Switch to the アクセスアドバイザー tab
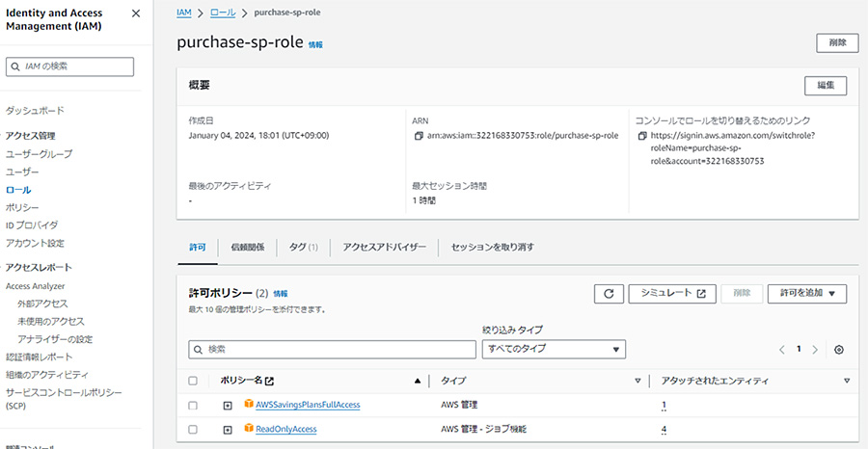 384,248
